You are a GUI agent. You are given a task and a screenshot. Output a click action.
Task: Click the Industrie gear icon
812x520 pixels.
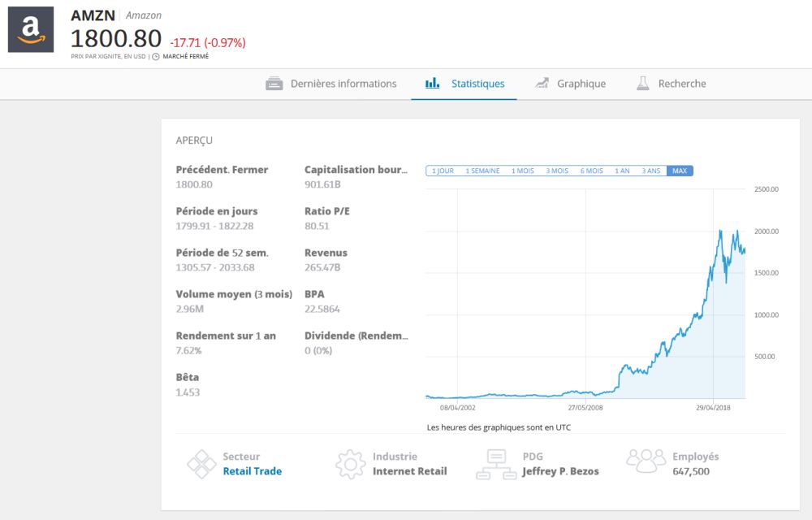tap(350, 463)
